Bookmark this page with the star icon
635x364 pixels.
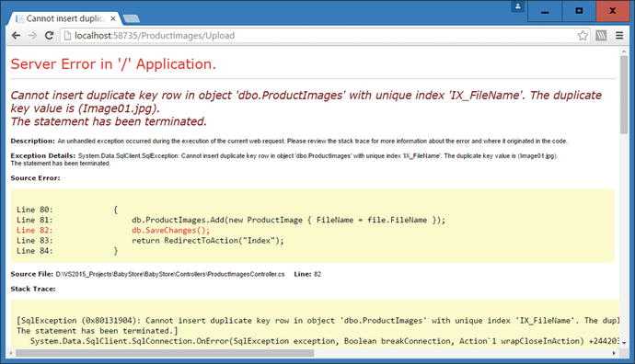point(583,36)
